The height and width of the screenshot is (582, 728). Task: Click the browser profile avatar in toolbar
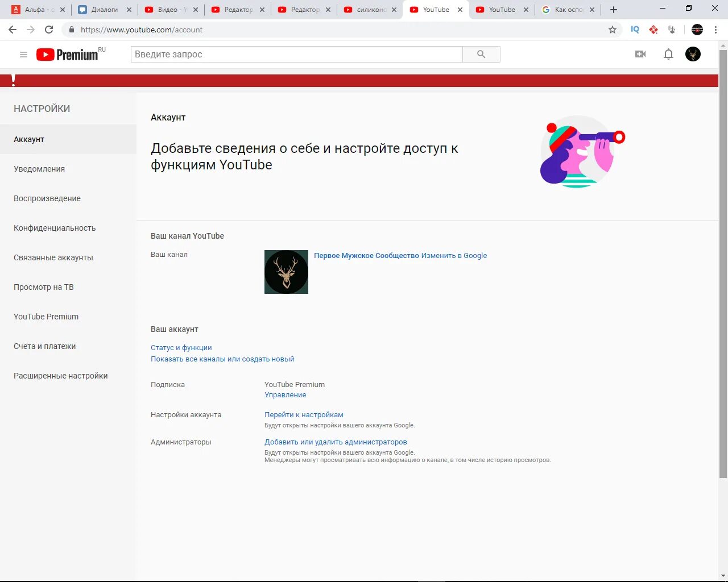pyautogui.click(x=697, y=30)
